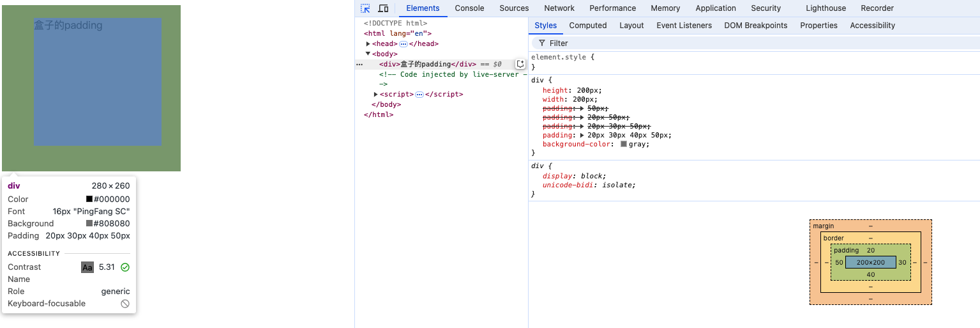Click the padding bottom value 40 in box model
This screenshot has width=980, height=328.
tap(871, 275)
